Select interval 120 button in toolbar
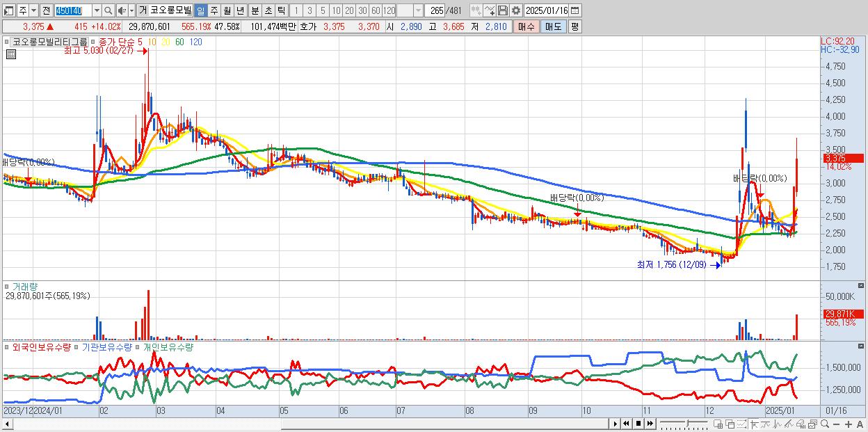Screen dimensions: 868x432 click(389, 10)
